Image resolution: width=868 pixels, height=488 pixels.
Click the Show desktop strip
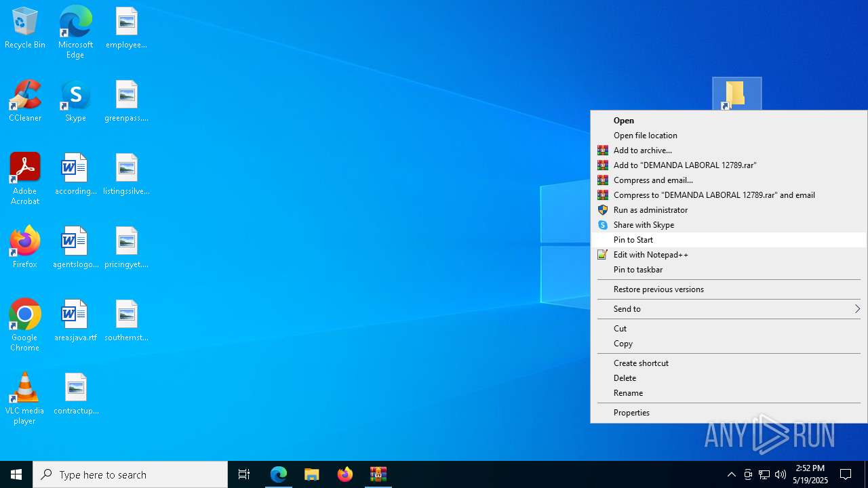click(866, 474)
